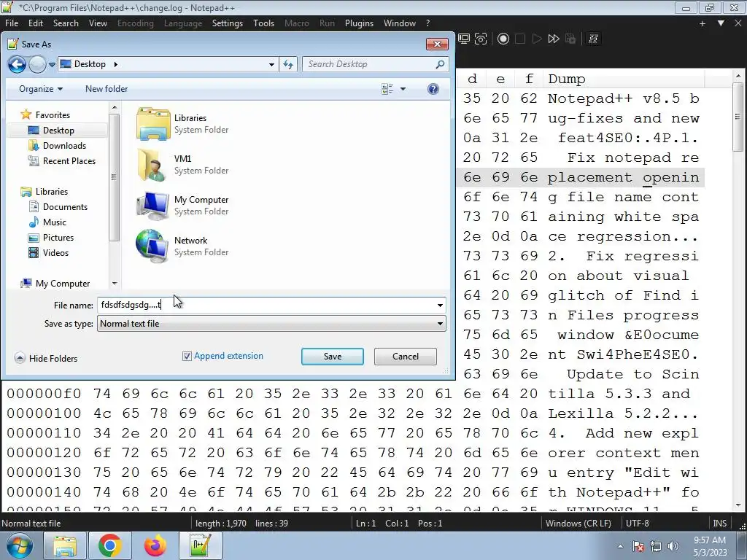Open Windows Start button
The image size is (747, 560).
coord(19,546)
